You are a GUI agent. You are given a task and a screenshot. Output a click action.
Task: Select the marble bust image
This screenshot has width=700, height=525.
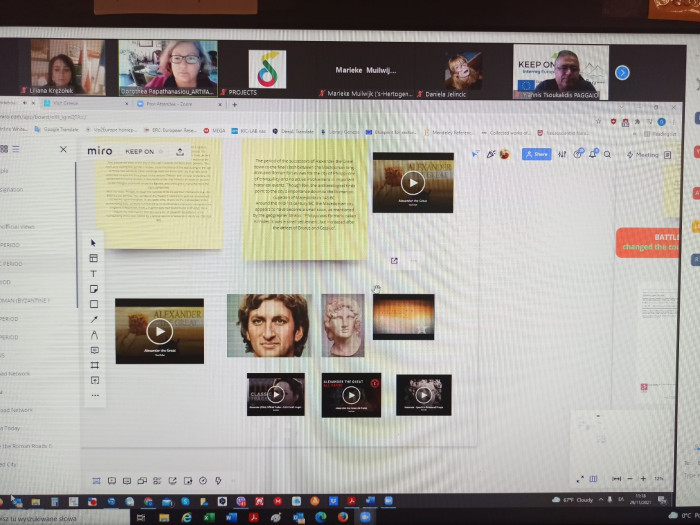click(x=343, y=325)
